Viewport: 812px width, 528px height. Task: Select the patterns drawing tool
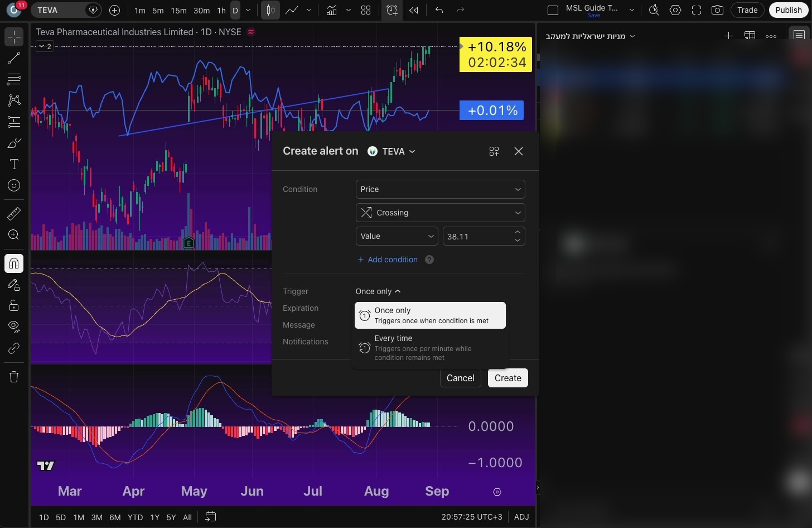coord(14,100)
